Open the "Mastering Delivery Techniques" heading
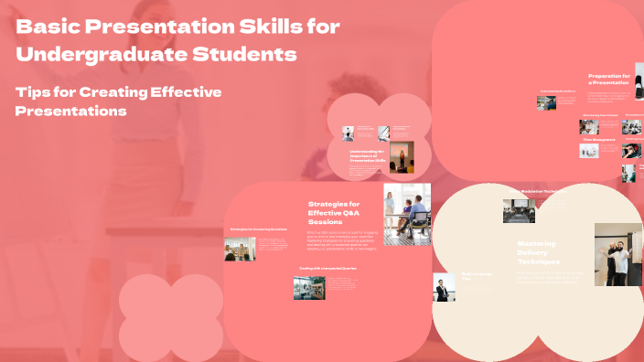 (x=539, y=252)
